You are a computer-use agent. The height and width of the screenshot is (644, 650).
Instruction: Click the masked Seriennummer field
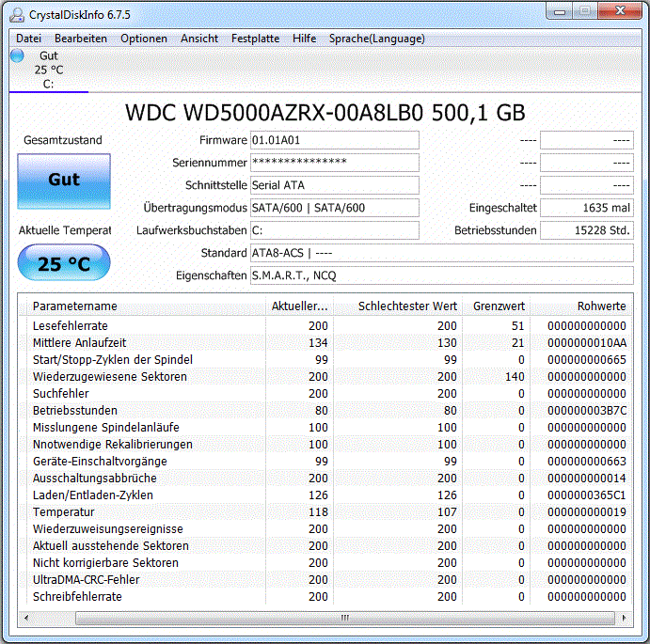pyautogui.click(x=335, y=163)
